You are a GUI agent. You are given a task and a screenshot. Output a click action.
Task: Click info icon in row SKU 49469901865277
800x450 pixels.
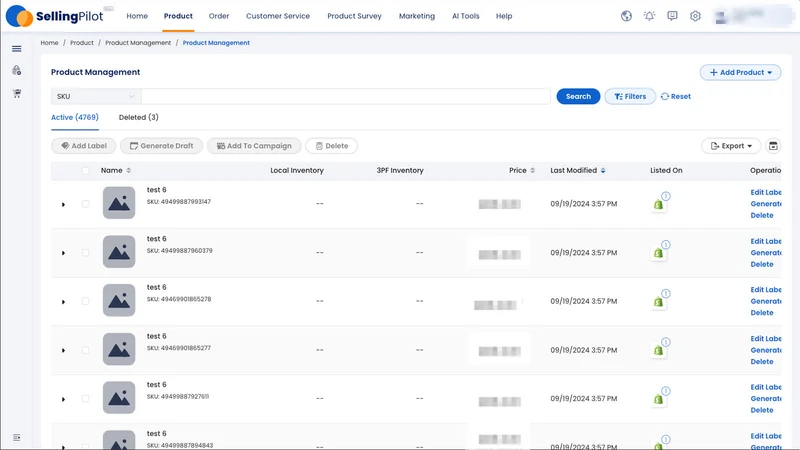pos(666,342)
